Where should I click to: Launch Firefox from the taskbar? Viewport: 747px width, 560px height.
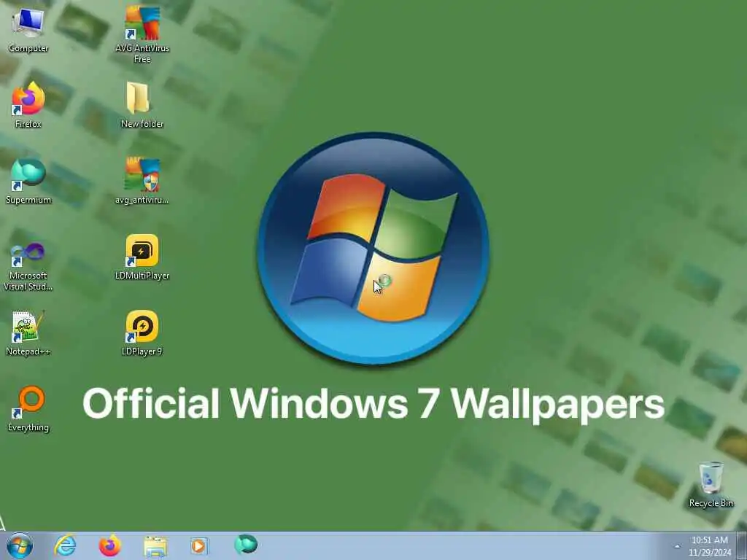click(x=109, y=545)
